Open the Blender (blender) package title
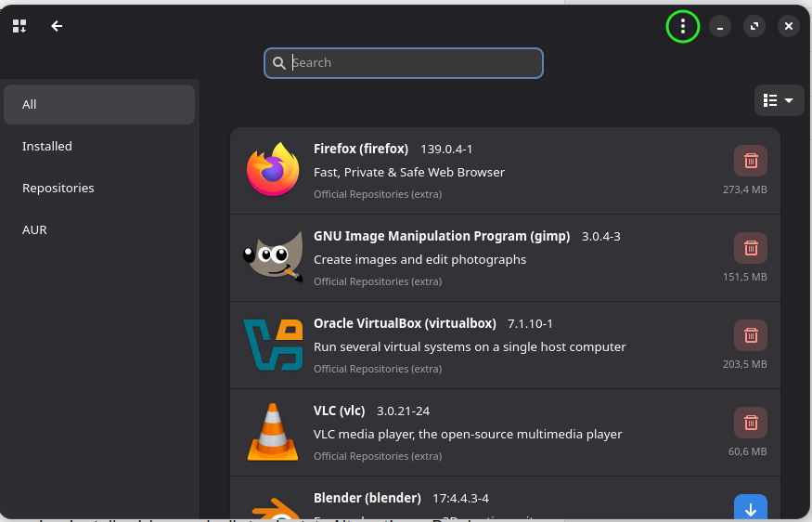Screen dimensions: 812x522 (x=367, y=498)
